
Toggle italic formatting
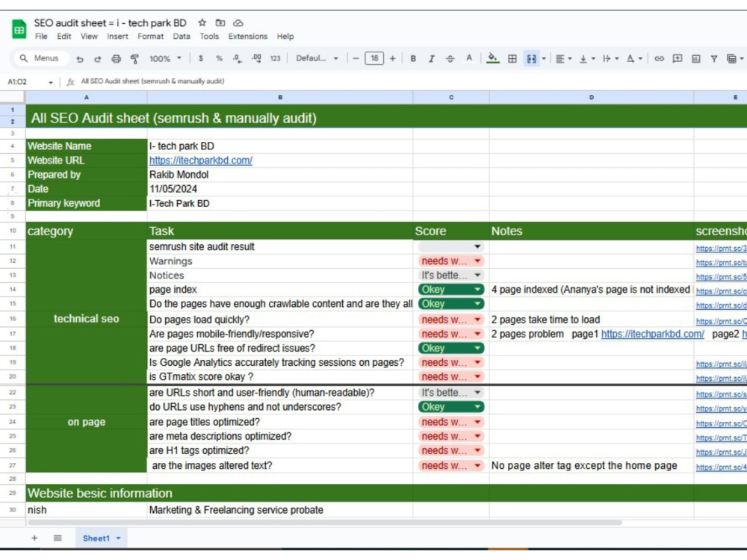coord(431,58)
